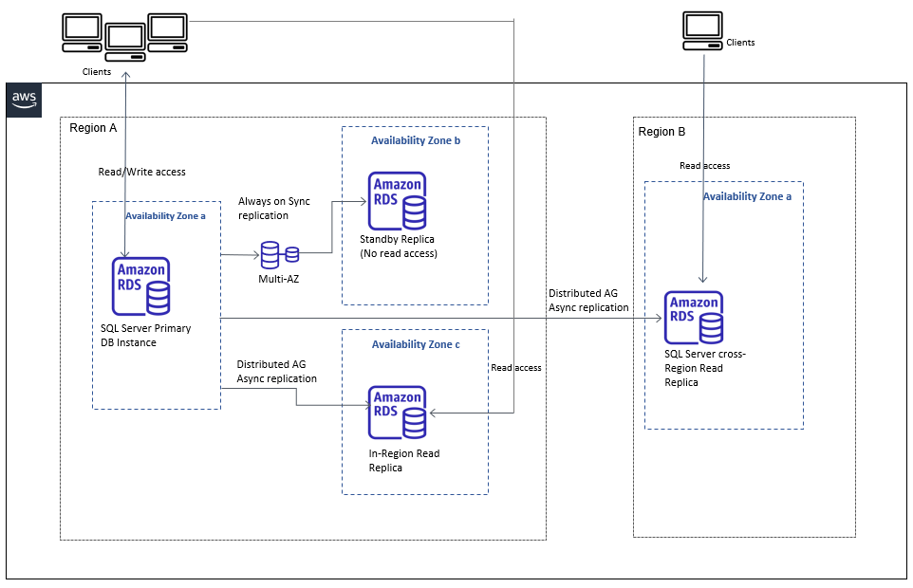This screenshot has height=588, width=913.
Task: Click the AWS logo in the corner
Action: coord(23,100)
